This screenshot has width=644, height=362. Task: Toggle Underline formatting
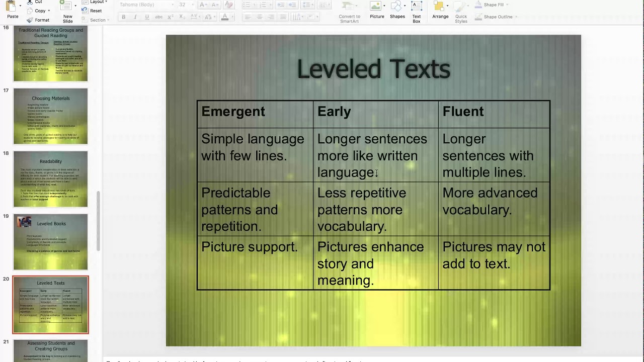coord(147,17)
